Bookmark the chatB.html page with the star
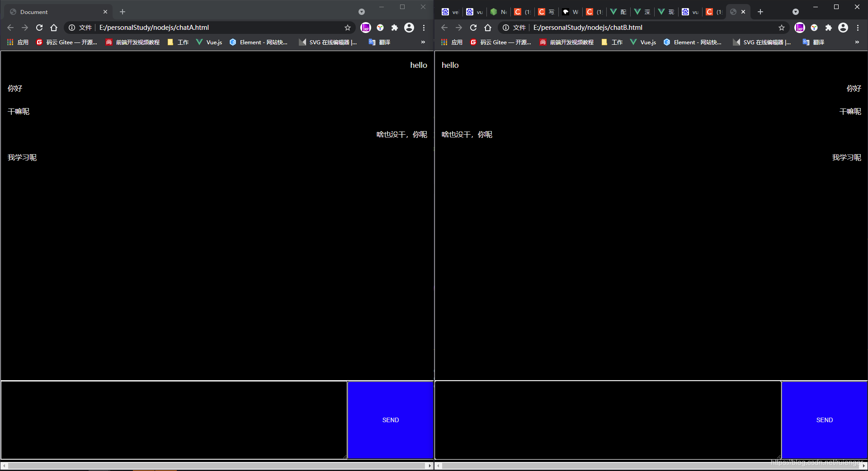Viewport: 868px width, 471px height. 782,28
